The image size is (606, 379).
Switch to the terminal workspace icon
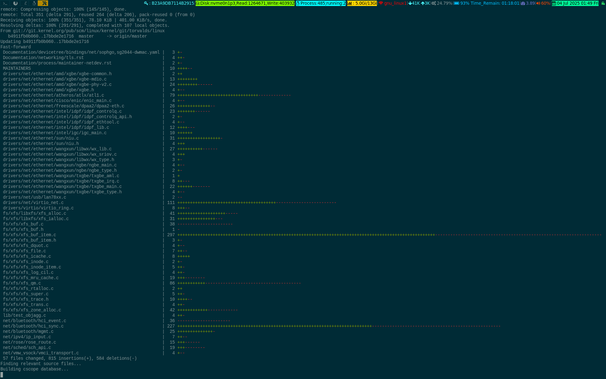pyautogui.click(x=5, y=3)
